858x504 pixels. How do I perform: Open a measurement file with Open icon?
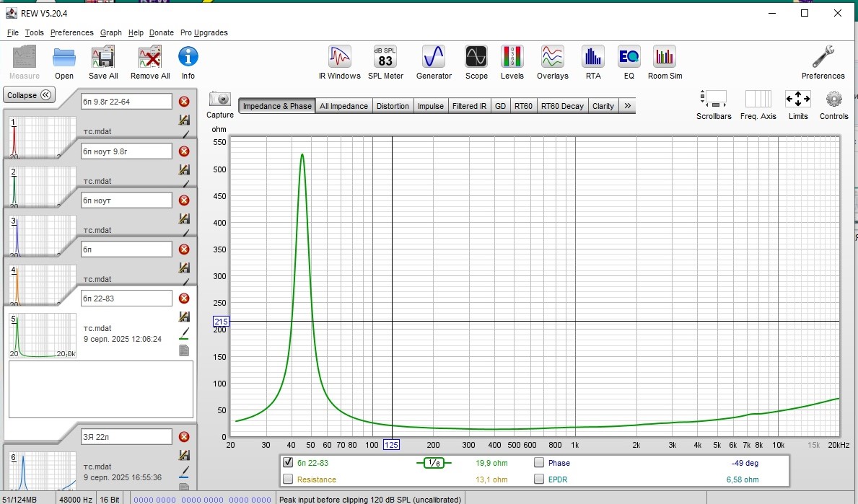point(64,58)
